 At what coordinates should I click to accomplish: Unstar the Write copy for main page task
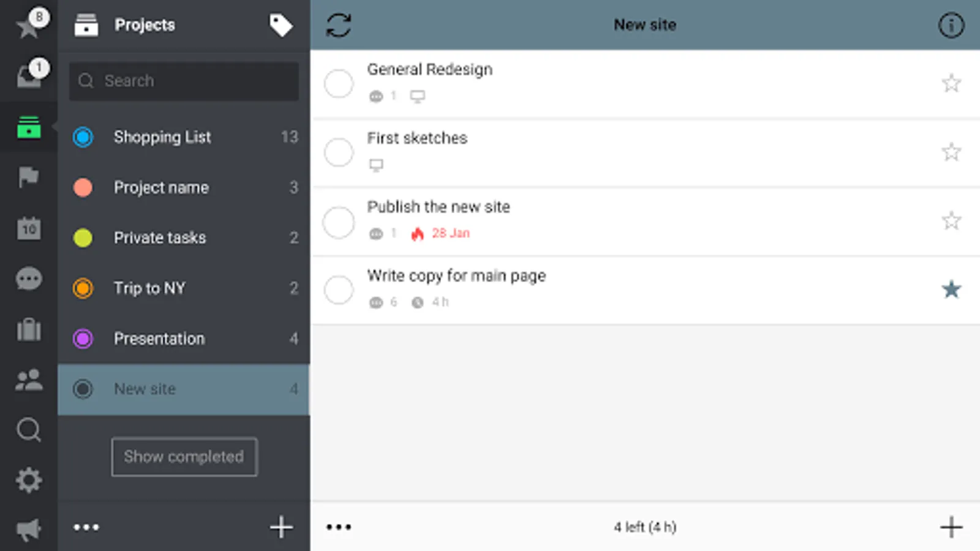pyautogui.click(x=951, y=289)
